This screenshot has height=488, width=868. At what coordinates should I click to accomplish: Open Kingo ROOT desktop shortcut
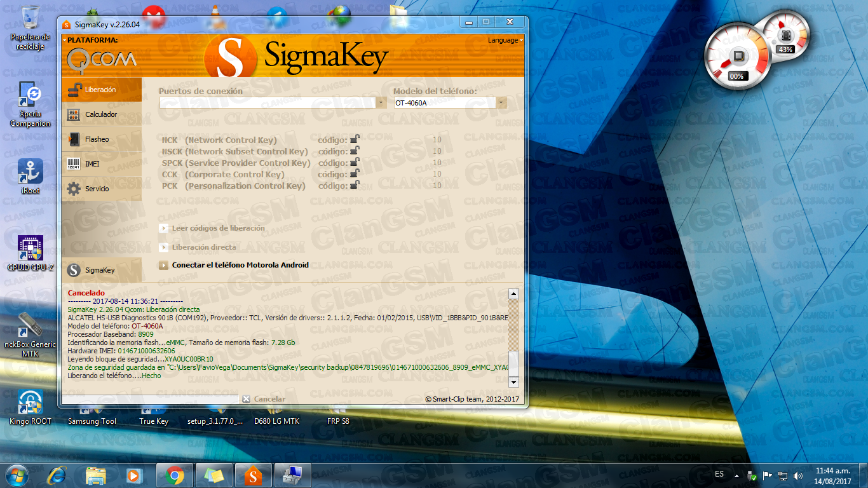[31, 407]
